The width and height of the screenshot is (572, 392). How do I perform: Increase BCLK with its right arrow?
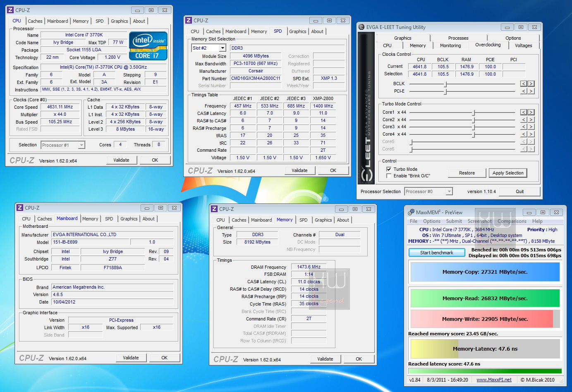tap(531, 84)
